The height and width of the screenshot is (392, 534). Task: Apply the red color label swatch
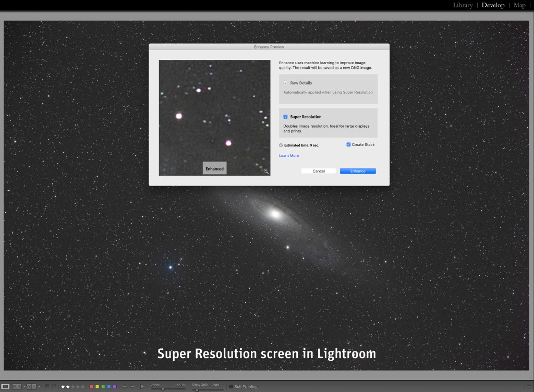tap(92, 386)
